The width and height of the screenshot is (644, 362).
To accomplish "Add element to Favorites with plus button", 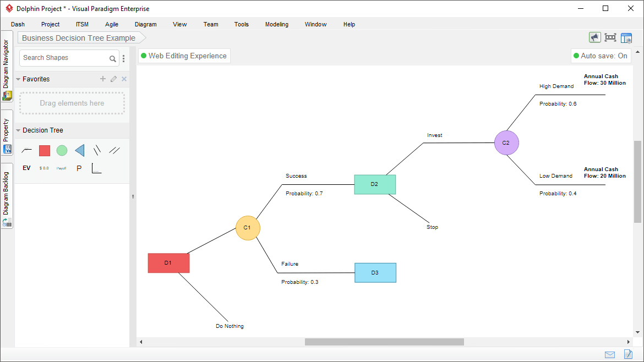I will point(102,79).
